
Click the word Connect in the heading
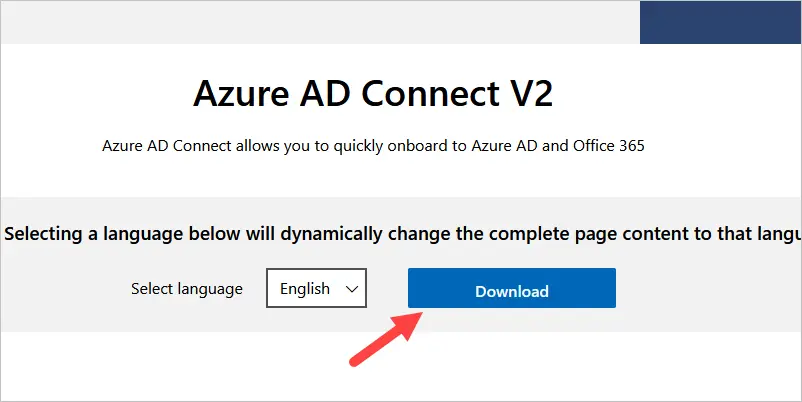tap(430, 93)
